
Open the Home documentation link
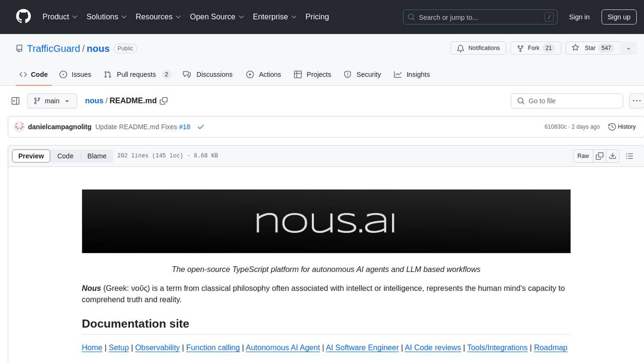click(92, 347)
